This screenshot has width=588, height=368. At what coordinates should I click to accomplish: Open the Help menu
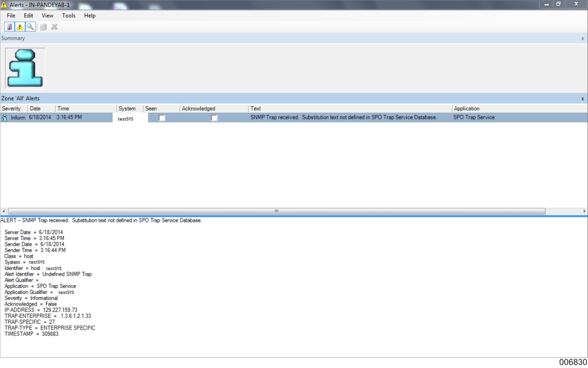pos(90,15)
